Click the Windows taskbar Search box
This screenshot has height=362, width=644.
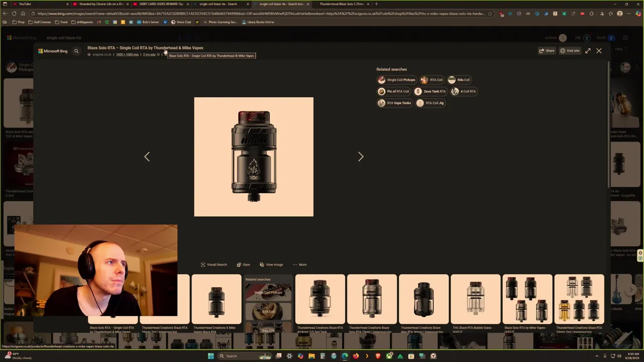click(246, 356)
